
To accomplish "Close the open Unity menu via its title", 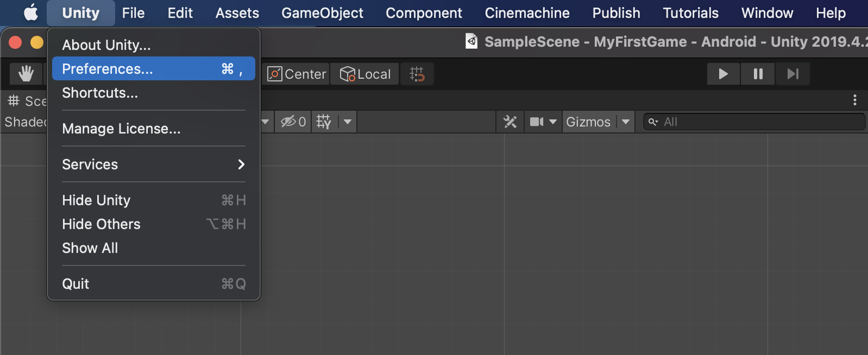I will click(81, 12).
